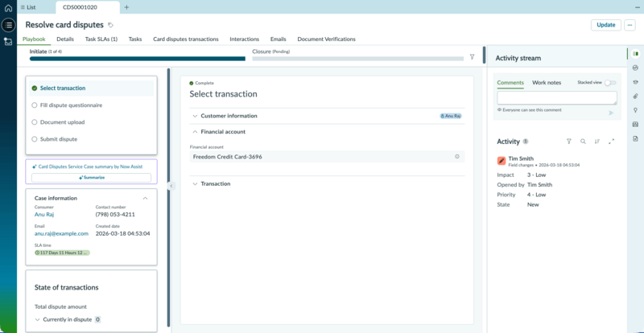
Task: Open Attachments paperclip icon in right sidebar
Action: tap(635, 96)
